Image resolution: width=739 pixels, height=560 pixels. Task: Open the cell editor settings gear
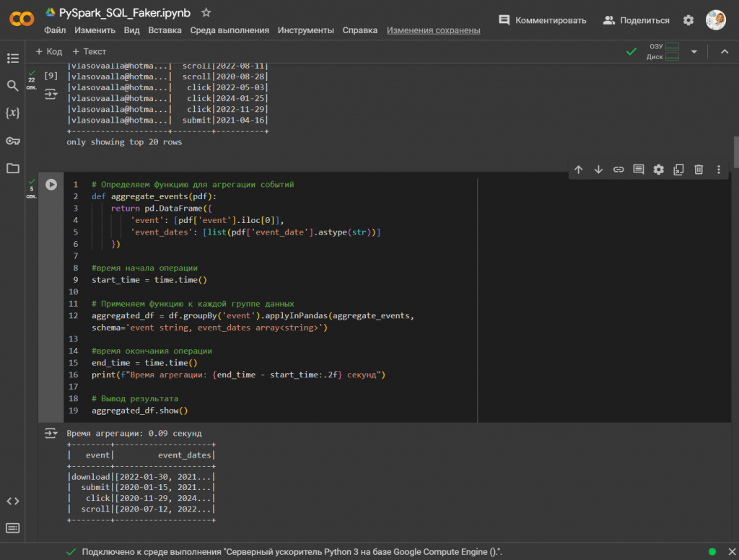(658, 170)
